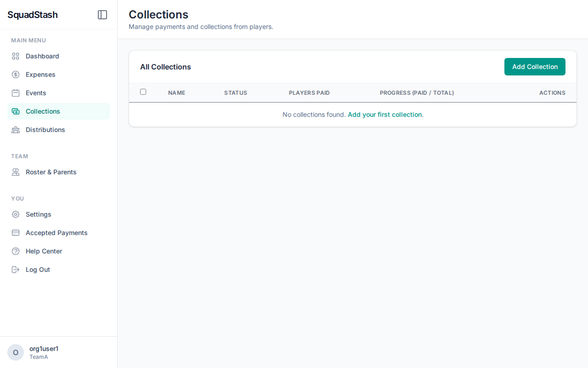
Task: Click the SquadStash logo text
Action: tap(32, 15)
